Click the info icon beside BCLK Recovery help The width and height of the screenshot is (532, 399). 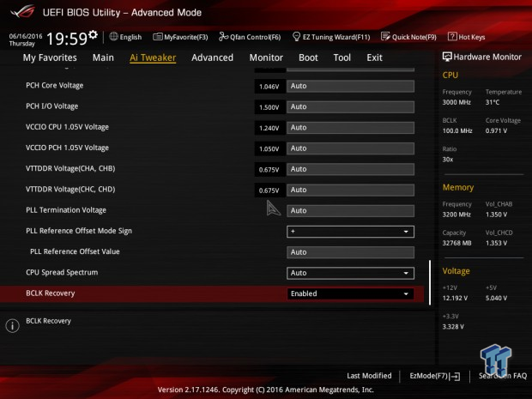pyautogui.click(x=13, y=326)
